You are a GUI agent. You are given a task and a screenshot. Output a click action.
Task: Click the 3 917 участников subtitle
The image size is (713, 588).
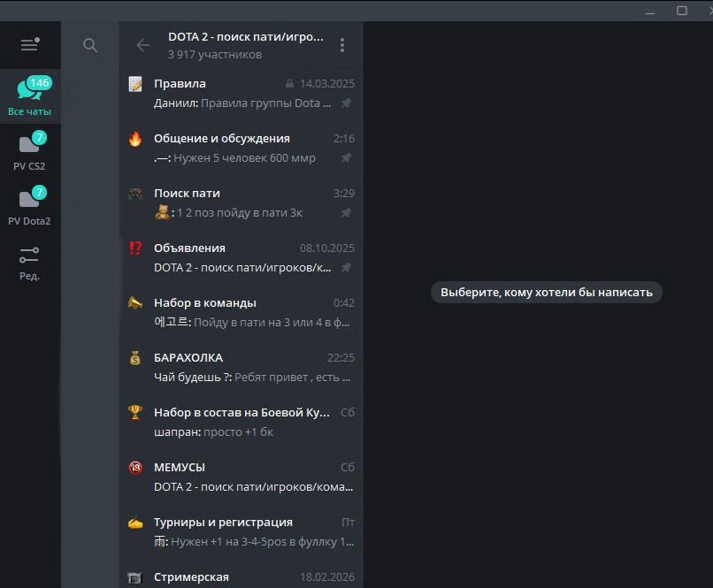[215, 55]
